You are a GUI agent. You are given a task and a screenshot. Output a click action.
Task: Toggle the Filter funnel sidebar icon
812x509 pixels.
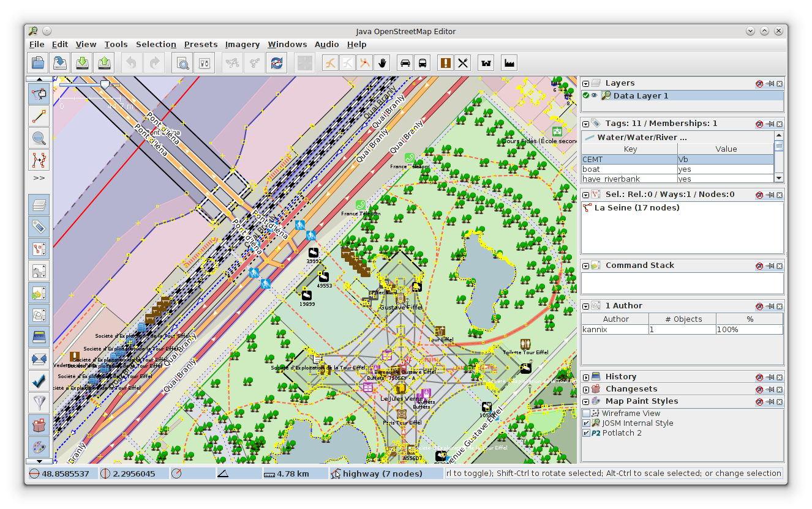tap(39, 402)
